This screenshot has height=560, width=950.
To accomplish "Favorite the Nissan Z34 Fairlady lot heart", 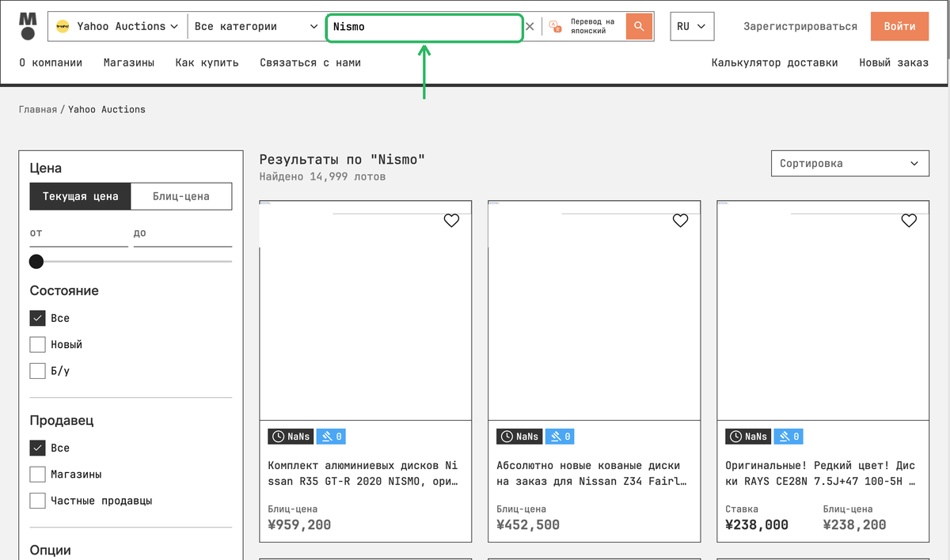I will [680, 221].
